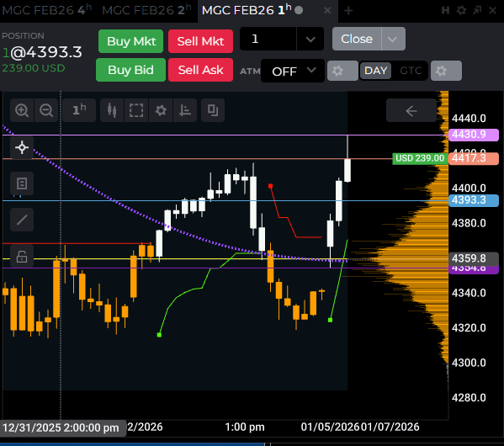Open order settings gear next to GTC
504x446 pixels.
tap(446, 71)
